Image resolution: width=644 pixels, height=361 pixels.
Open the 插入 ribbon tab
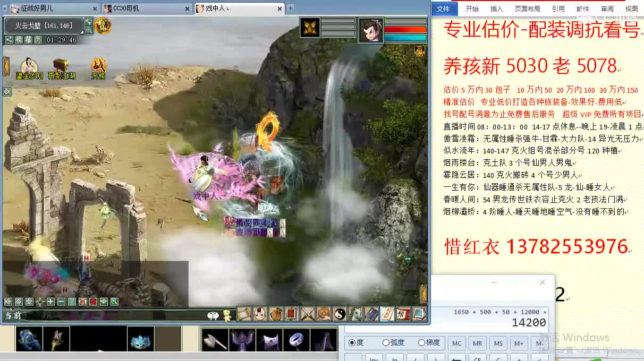click(496, 9)
